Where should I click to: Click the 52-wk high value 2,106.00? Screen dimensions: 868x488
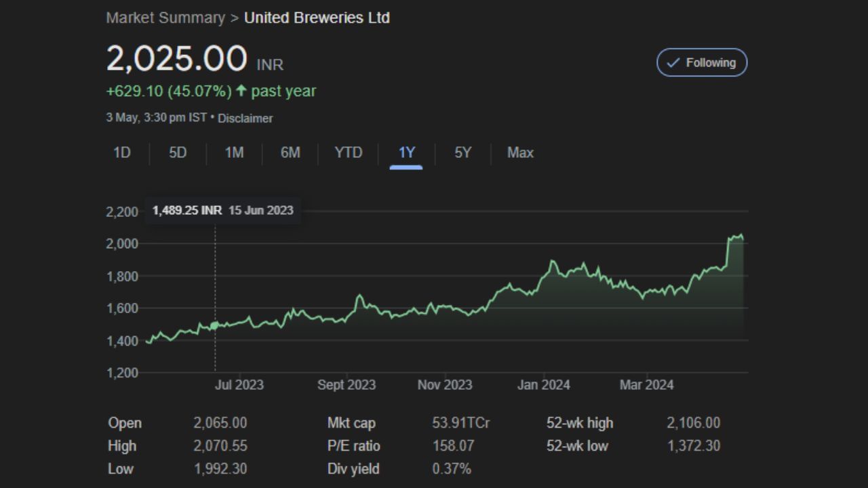coord(694,423)
